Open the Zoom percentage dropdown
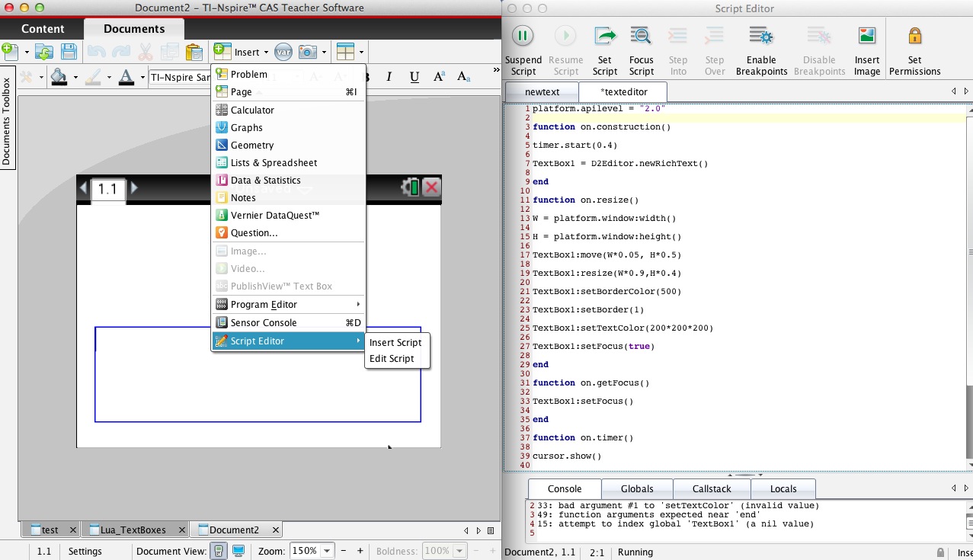The image size is (973, 560). pyautogui.click(x=328, y=551)
